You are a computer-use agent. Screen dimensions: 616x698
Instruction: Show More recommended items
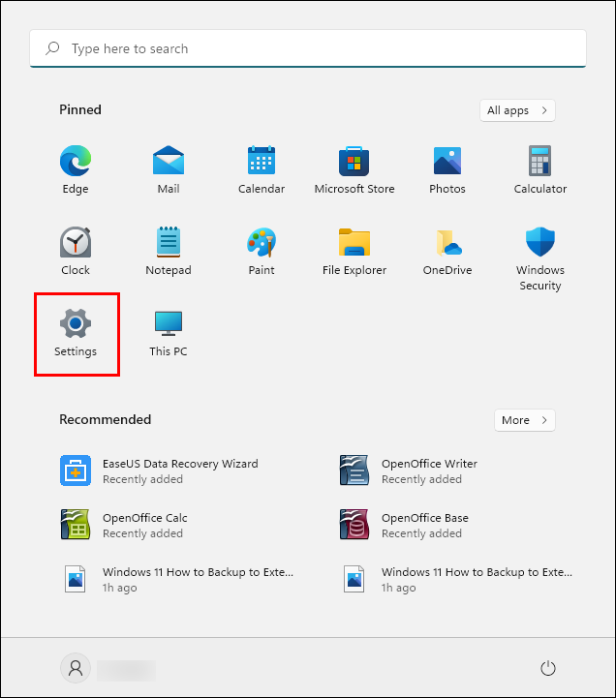tap(524, 420)
